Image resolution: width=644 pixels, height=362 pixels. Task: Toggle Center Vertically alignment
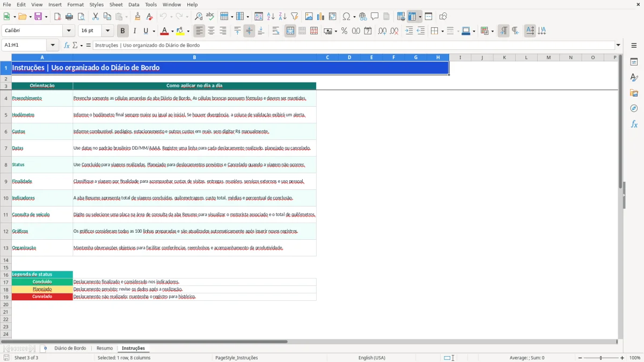[x=249, y=31]
